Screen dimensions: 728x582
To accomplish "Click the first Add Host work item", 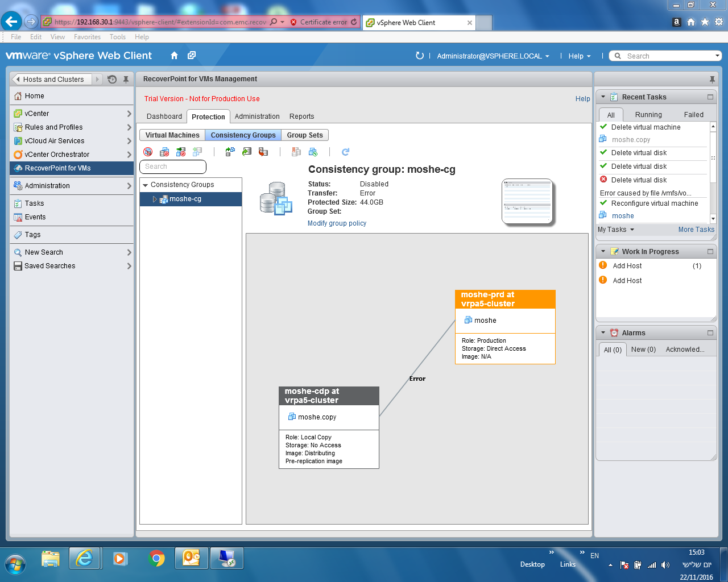I will tap(627, 266).
